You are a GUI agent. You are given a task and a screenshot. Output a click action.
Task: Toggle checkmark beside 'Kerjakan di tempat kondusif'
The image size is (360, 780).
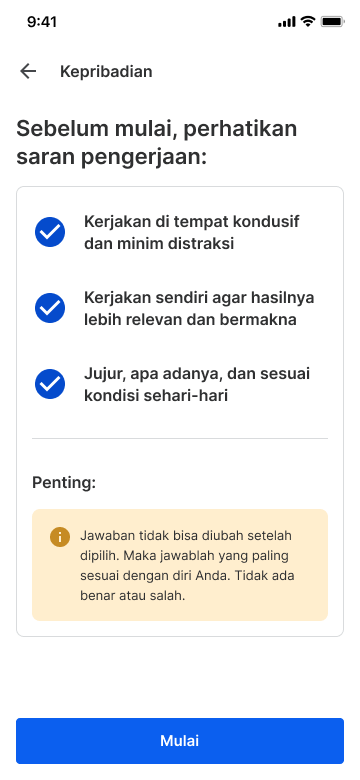pos(50,232)
